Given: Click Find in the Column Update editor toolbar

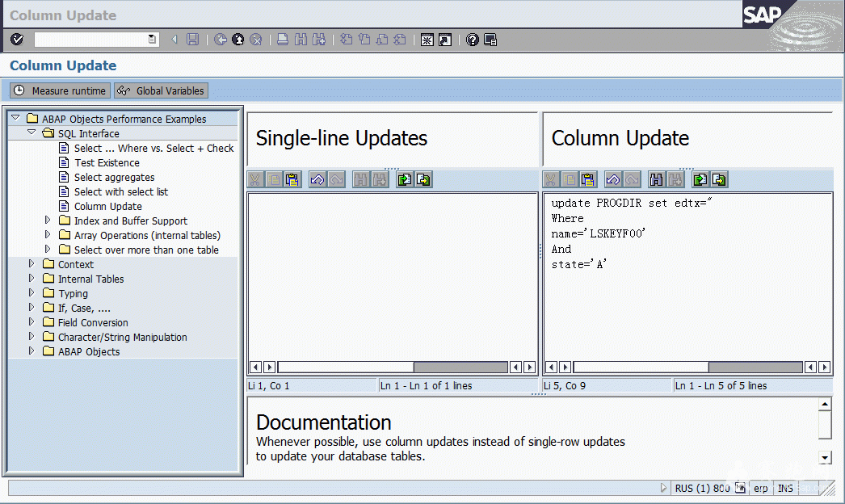Looking at the screenshot, I should click(x=657, y=179).
